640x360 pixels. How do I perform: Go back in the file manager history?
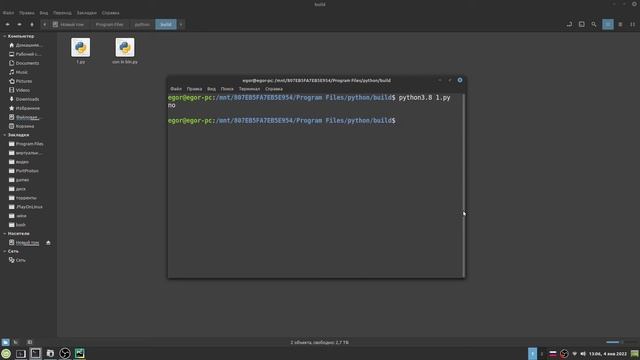[x=7, y=24]
